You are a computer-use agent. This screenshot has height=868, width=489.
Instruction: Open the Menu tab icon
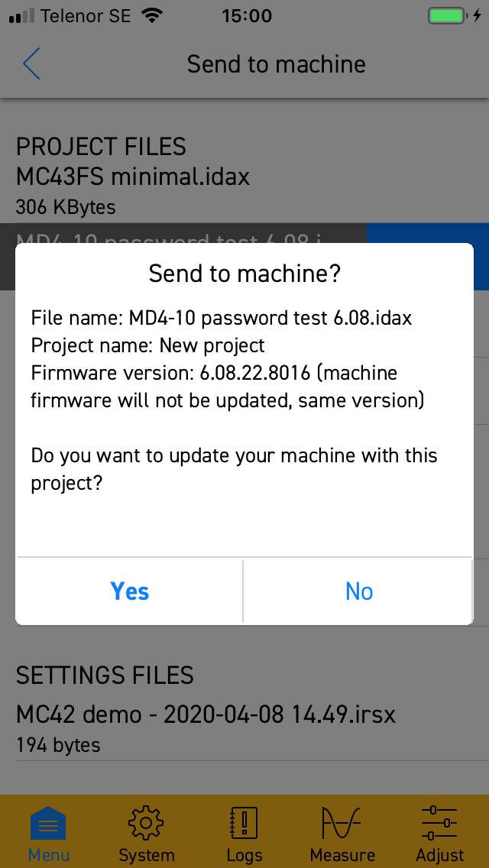[x=47, y=822]
